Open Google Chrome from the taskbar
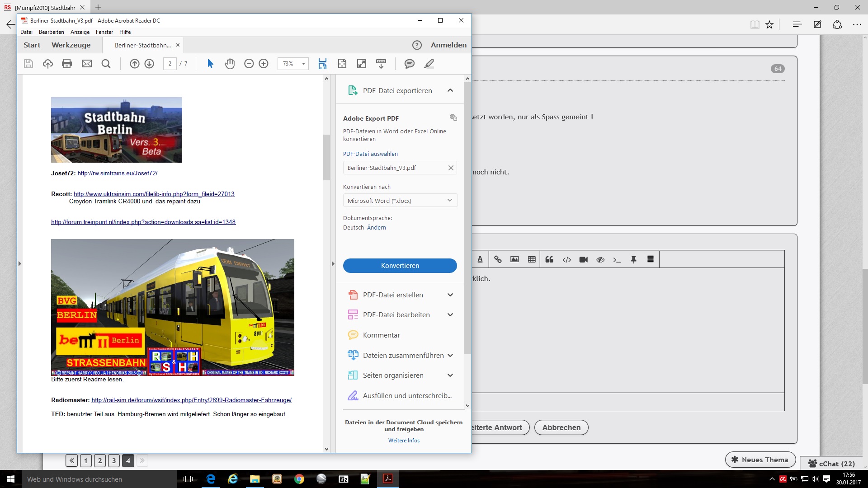The image size is (868, 488). click(299, 479)
